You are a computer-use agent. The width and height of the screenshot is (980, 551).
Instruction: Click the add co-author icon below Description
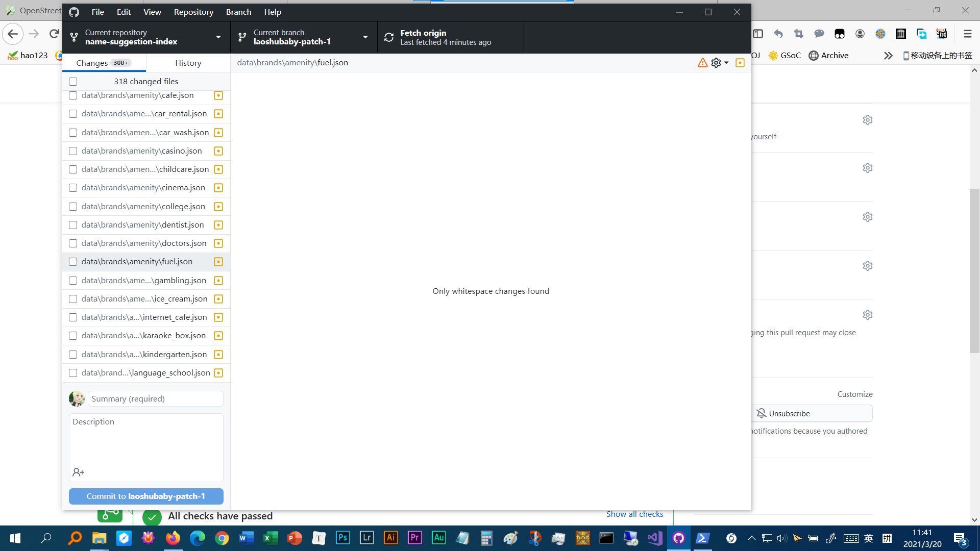(78, 472)
